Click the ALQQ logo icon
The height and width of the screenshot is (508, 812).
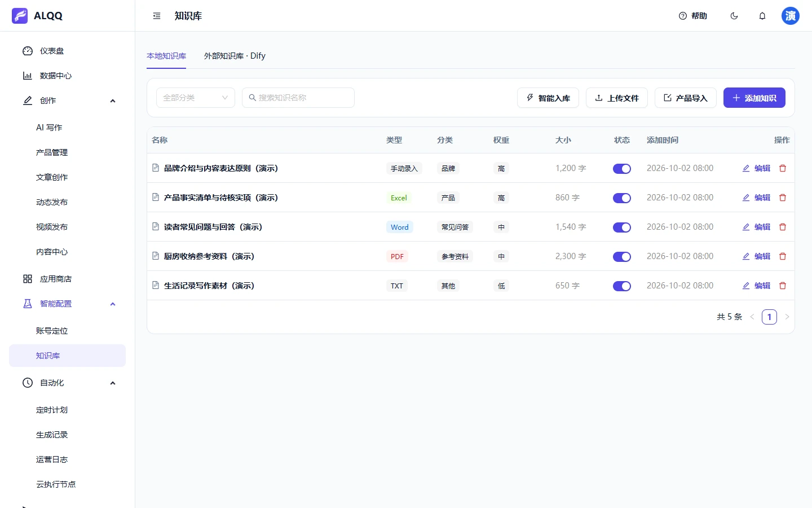pyautogui.click(x=20, y=16)
